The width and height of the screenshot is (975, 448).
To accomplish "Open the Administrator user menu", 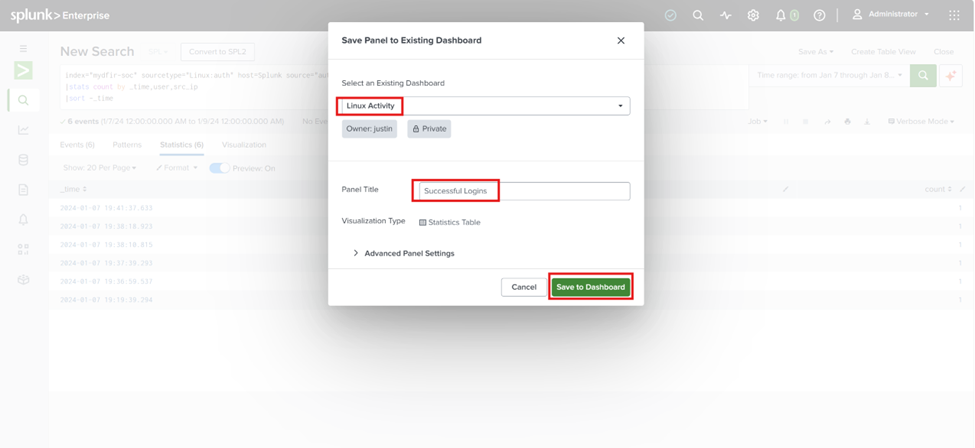I will (890, 14).
